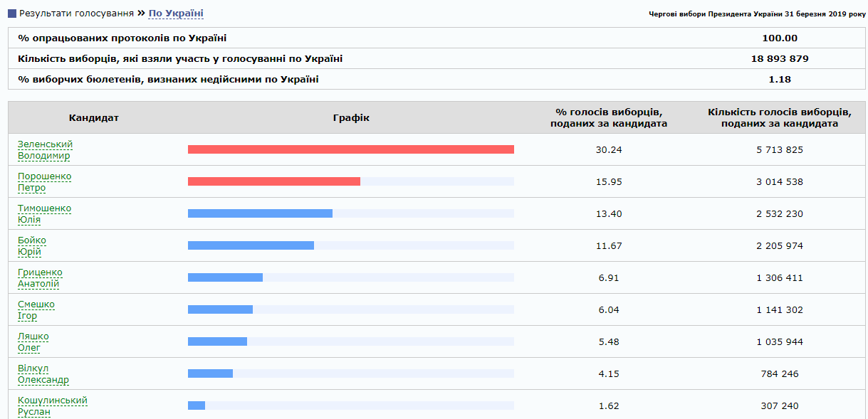The height and width of the screenshot is (419, 868).
Task: Open the По Україні link
Action: pyautogui.click(x=176, y=14)
